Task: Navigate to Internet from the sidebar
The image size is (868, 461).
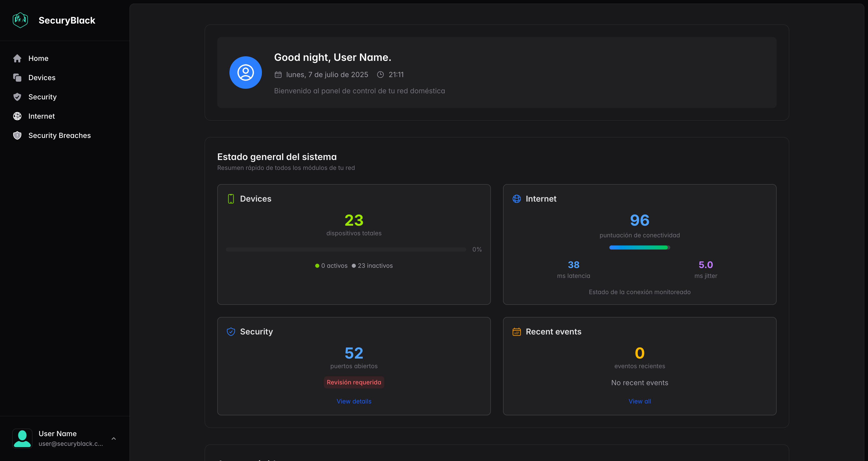Action: pyautogui.click(x=65, y=116)
